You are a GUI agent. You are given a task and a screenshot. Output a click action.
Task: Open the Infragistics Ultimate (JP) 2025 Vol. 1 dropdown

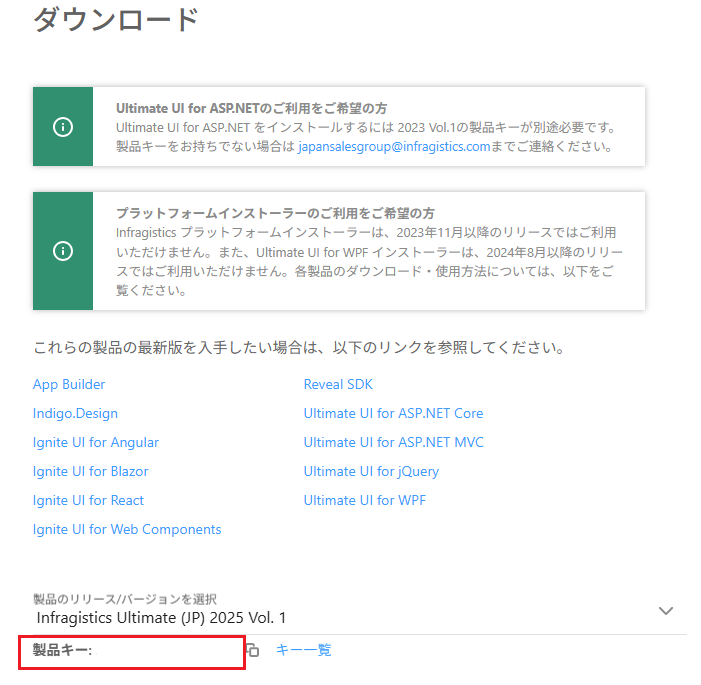pos(360,617)
